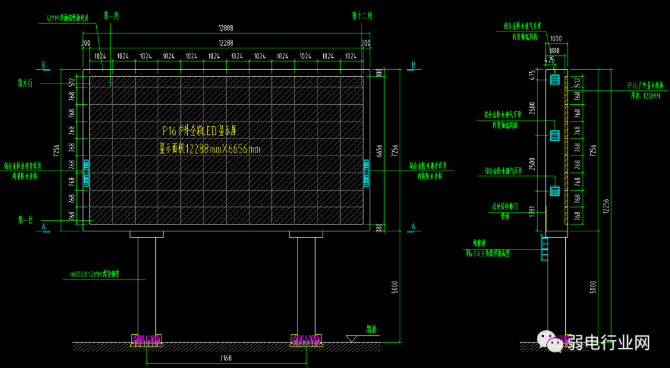Click the cyan louver on screen's left edge
This screenshot has width=670, height=368.
[86, 173]
